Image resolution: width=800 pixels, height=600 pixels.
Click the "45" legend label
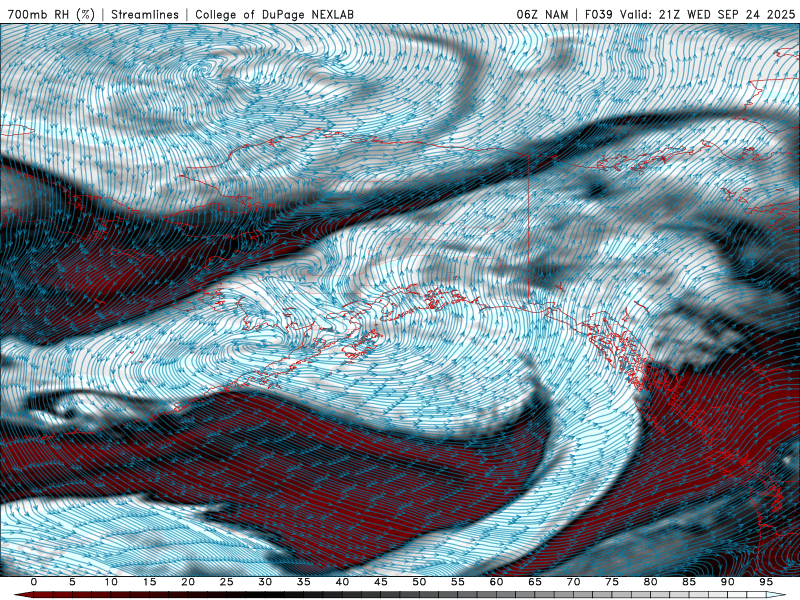pyautogui.click(x=381, y=582)
